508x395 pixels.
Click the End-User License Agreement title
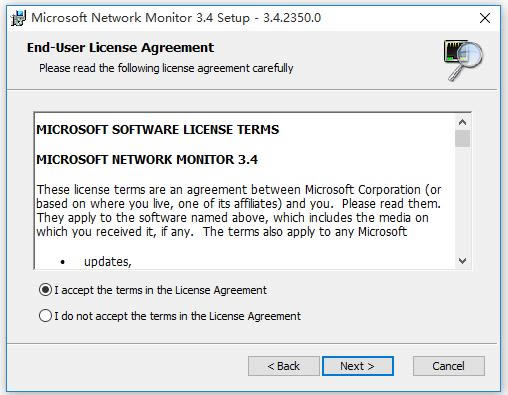[x=120, y=48]
